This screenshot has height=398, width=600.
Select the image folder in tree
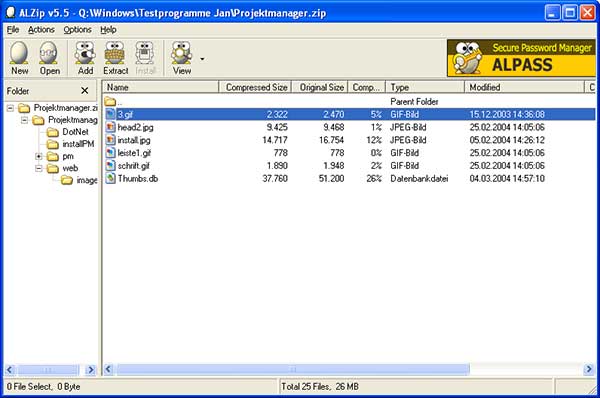click(87, 180)
